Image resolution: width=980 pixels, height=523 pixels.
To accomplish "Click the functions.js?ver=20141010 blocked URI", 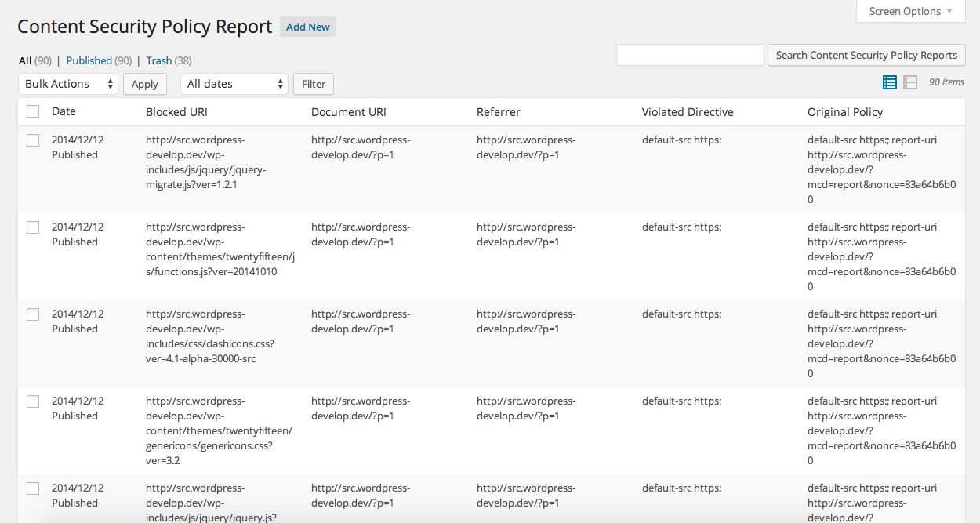I will click(x=220, y=249).
